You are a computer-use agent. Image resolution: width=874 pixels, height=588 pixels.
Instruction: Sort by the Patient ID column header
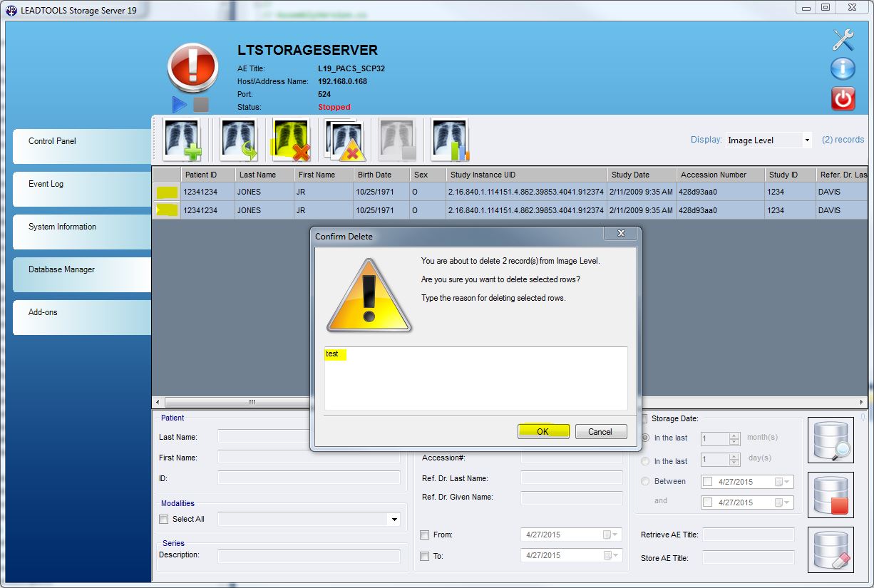[x=207, y=175]
